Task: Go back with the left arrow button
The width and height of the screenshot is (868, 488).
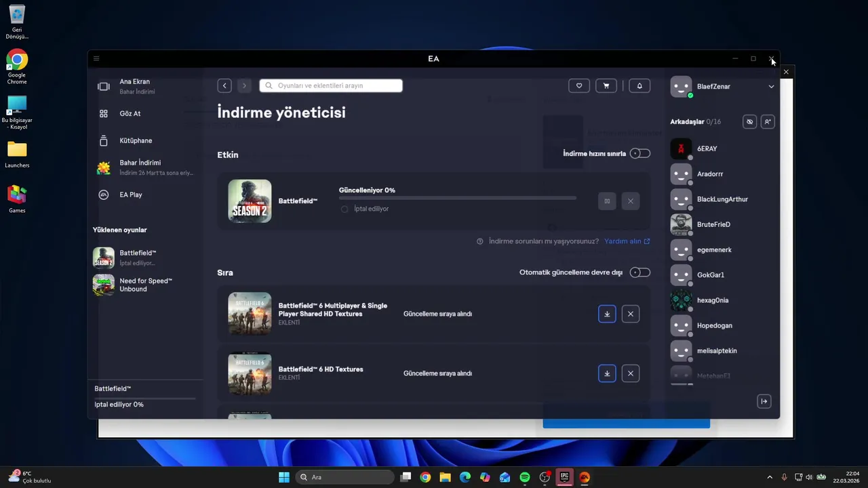Action: coord(224,85)
